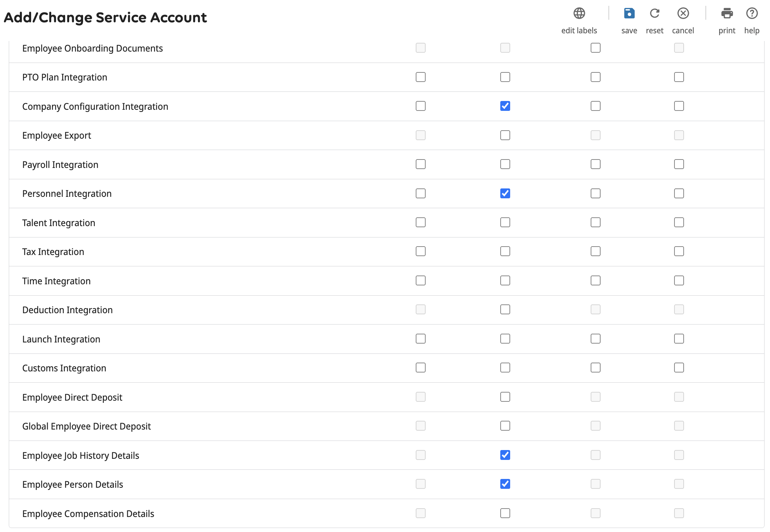This screenshot has height=532, width=770.
Task: Reset the form using the reset icon
Action: tap(654, 14)
